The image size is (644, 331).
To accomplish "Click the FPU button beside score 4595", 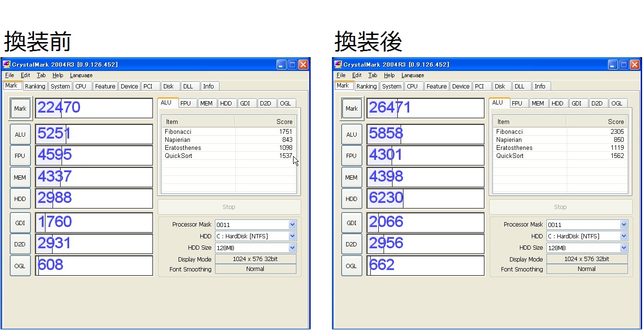I will pyautogui.click(x=20, y=156).
